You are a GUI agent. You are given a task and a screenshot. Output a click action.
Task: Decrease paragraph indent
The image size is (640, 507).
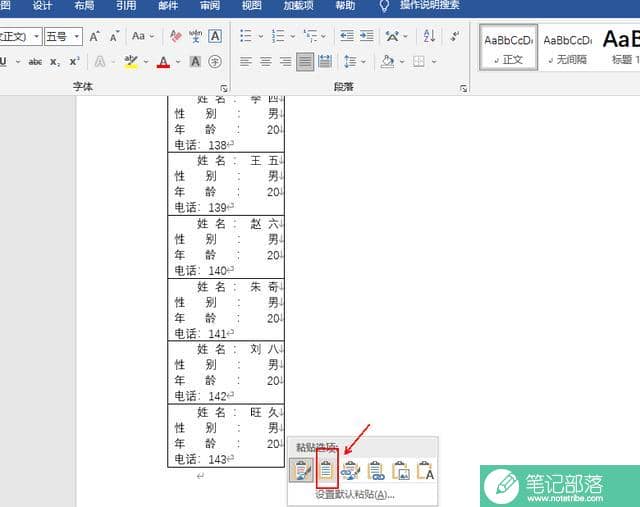347,36
